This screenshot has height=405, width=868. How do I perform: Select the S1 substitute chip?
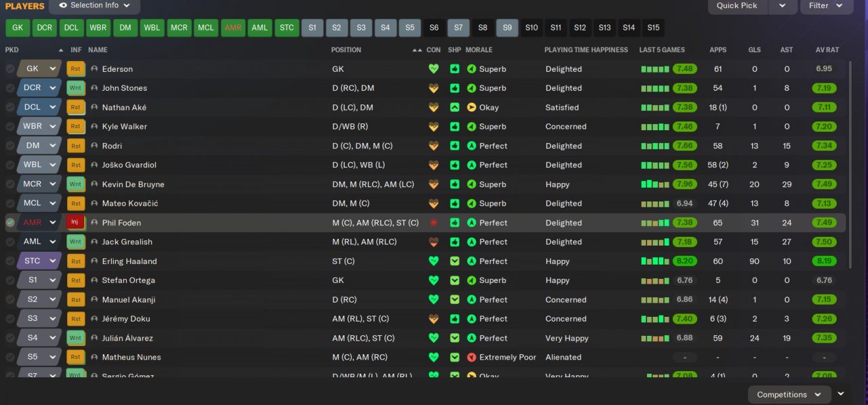coord(312,28)
